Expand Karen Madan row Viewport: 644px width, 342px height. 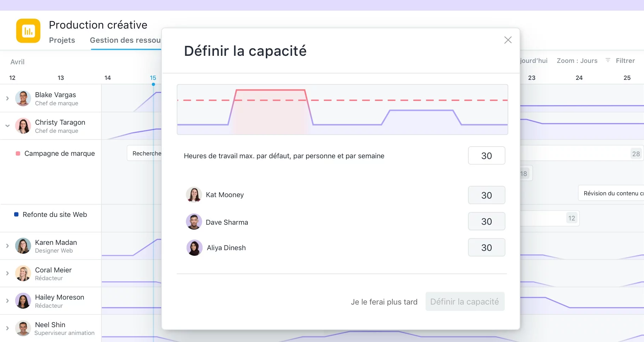[x=7, y=246]
